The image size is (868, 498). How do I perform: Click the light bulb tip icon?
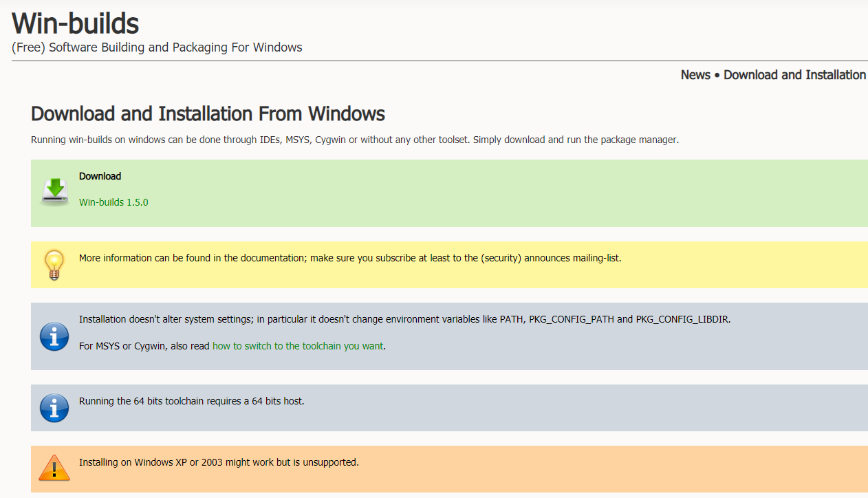[x=54, y=265]
